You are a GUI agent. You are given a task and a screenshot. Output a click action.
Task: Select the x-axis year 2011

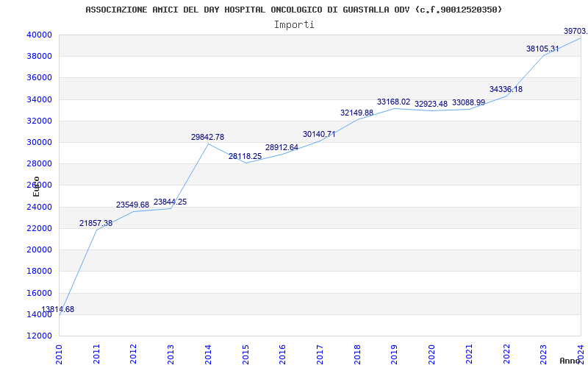pyautogui.click(x=96, y=355)
